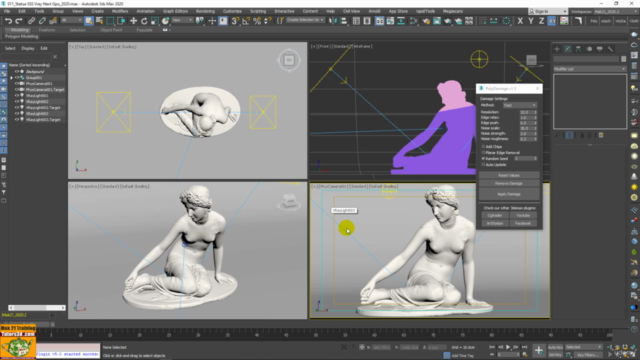640x360 pixels.
Task: Click the Noise scale value field
Action: [526, 128]
